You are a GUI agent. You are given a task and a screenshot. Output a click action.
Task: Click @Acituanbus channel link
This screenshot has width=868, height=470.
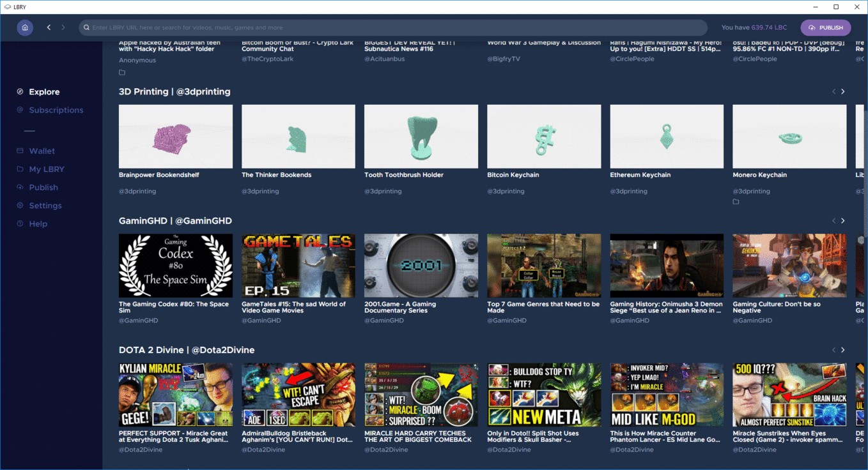tap(385, 59)
